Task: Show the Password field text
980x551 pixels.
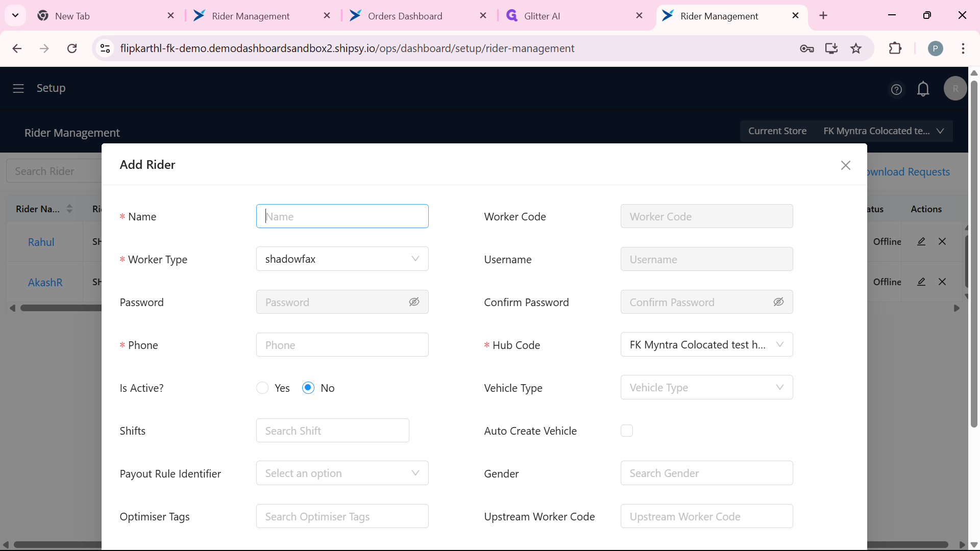Action: coord(414,302)
